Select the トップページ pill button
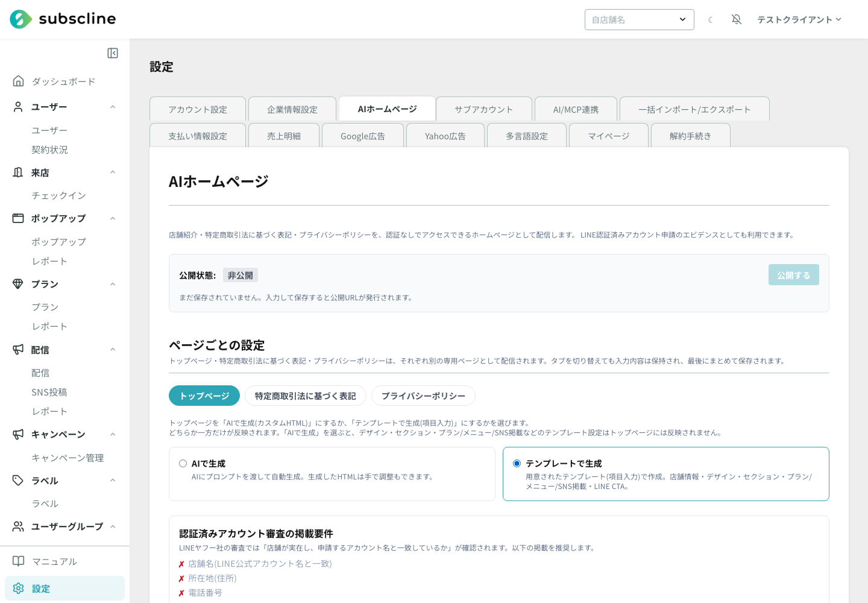The width and height of the screenshot is (868, 603). (x=204, y=396)
